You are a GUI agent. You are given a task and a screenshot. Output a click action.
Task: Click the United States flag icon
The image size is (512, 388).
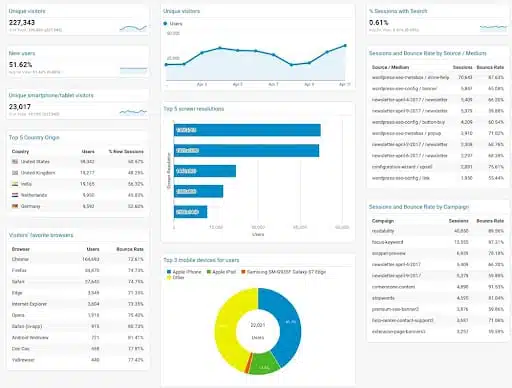15,162
